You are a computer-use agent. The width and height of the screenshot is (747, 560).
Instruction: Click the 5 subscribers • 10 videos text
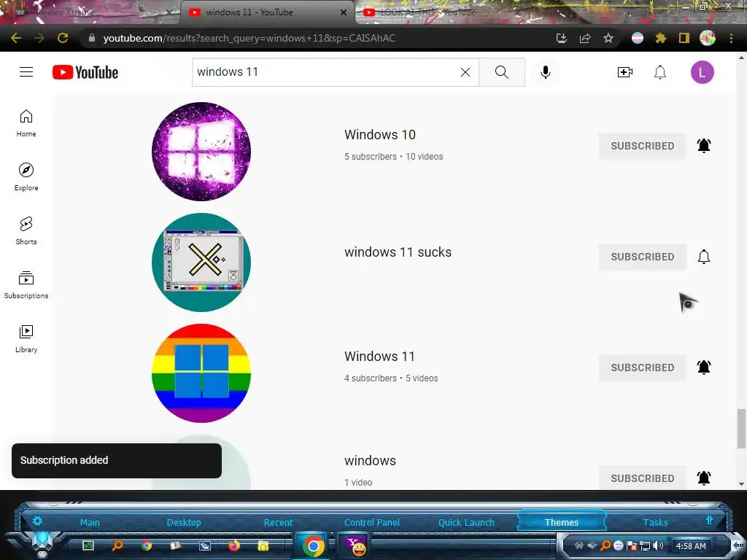pyautogui.click(x=393, y=157)
